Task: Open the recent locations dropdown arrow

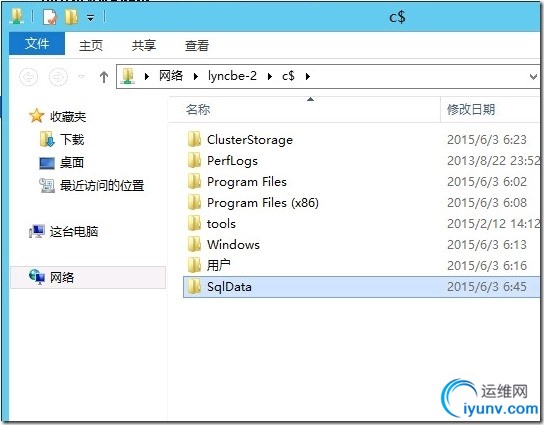Action: (x=82, y=76)
